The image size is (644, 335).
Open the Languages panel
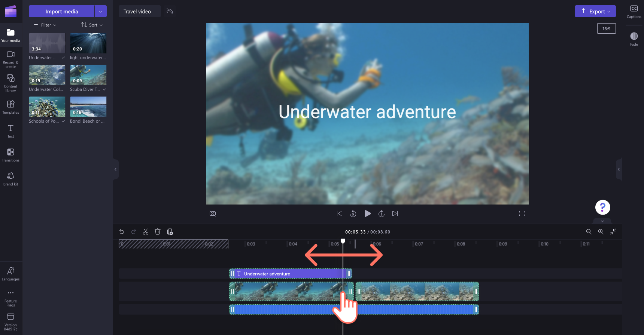pos(10,274)
